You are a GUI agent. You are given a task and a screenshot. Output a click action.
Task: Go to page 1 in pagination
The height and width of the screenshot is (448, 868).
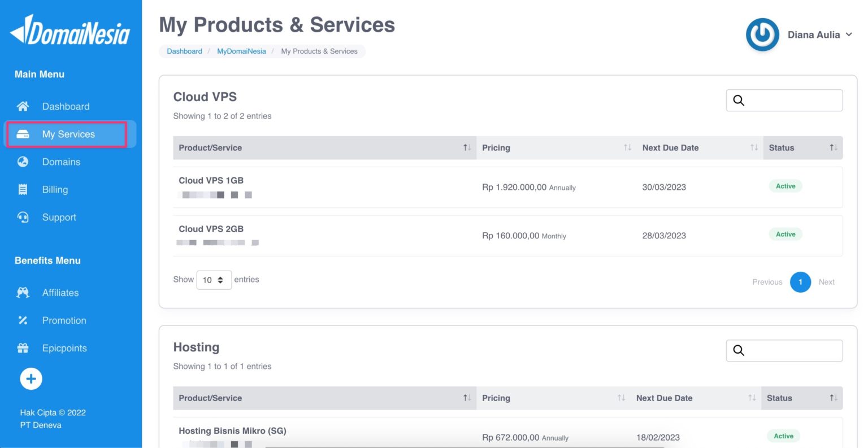pos(800,282)
